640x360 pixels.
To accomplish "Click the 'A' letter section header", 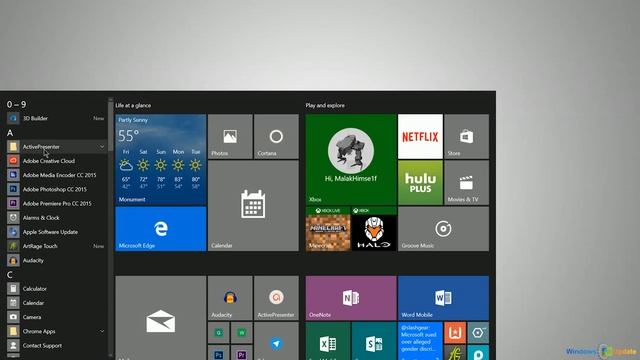I will 10,133.
